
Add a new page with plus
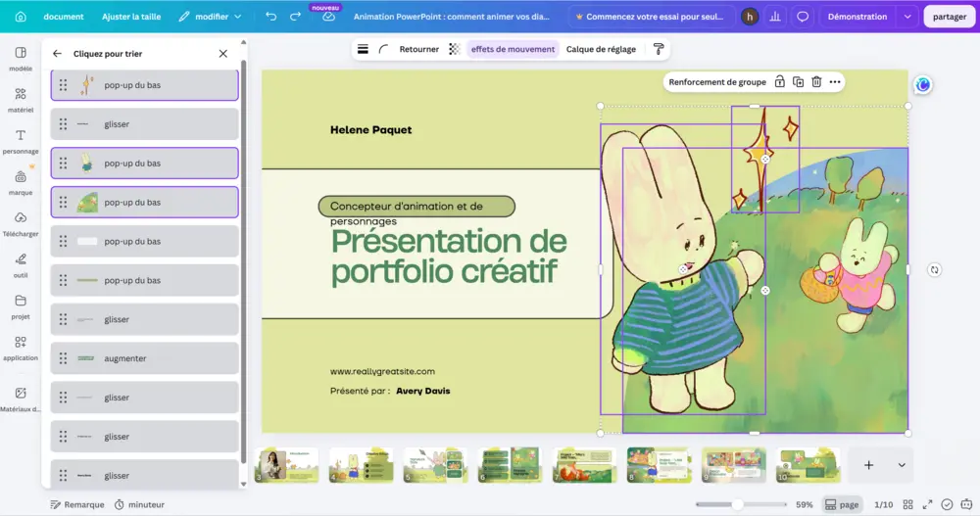[868, 465]
